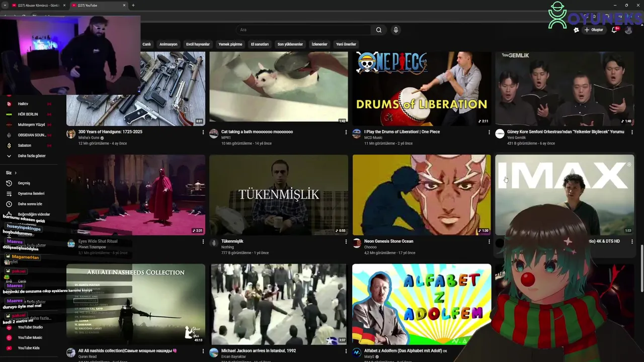Open Oynatma listeleri in sidebar
Viewport: 644px width, 362px height.
click(x=30, y=194)
